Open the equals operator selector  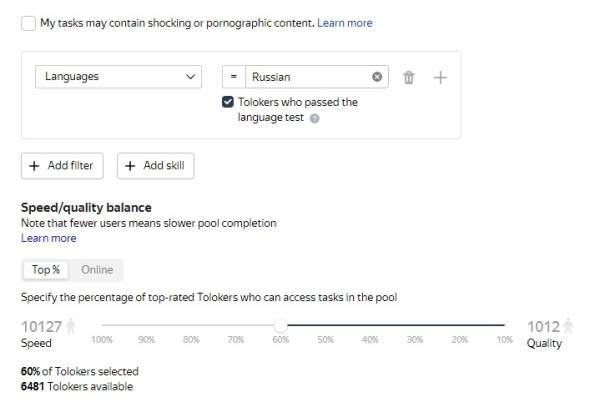pos(233,77)
